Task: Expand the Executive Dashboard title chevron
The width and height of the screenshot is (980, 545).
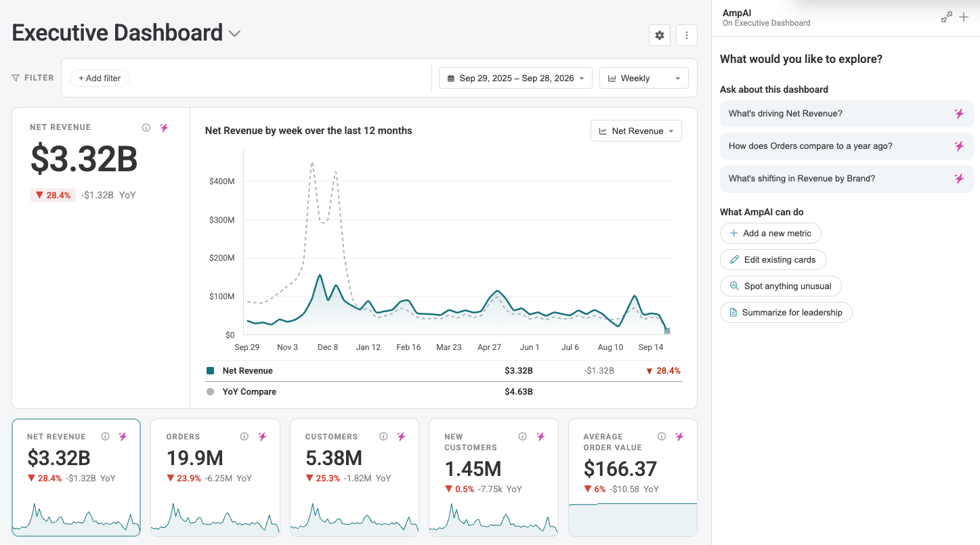Action: click(x=234, y=33)
